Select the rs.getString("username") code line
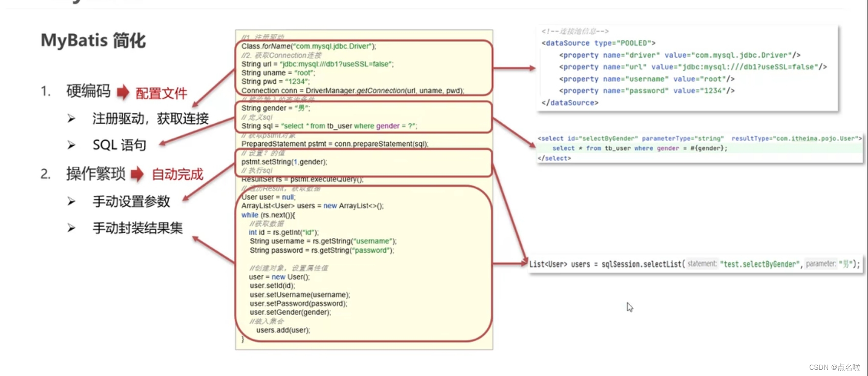Image resolution: width=868 pixels, height=376 pixels. point(323,241)
